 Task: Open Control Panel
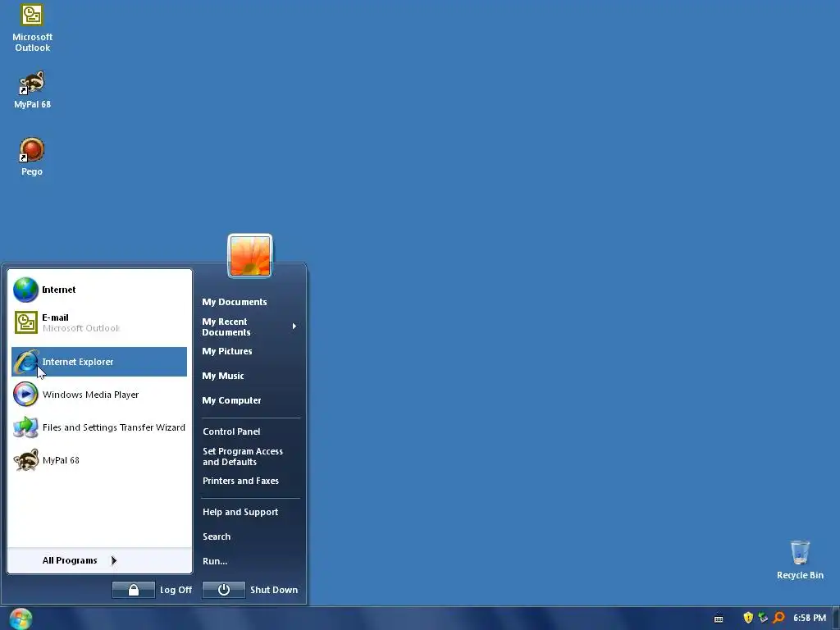pyautogui.click(x=231, y=431)
